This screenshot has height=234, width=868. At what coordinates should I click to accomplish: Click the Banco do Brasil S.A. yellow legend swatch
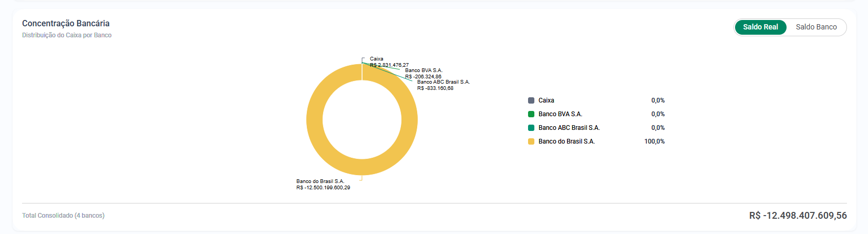[x=531, y=141]
